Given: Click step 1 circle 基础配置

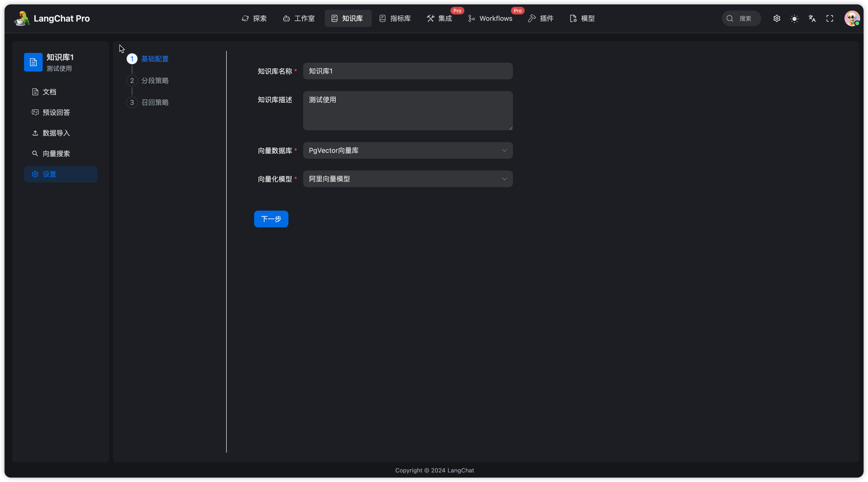Looking at the screenshot, I should pos(132,59).
